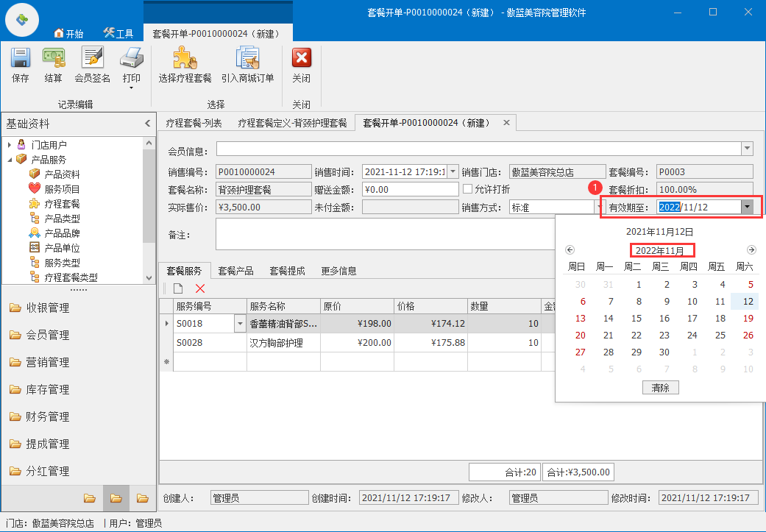Click the red Close (关闭) toolbar icon
The image size is (766, 532).
click(x=301, y=59)
